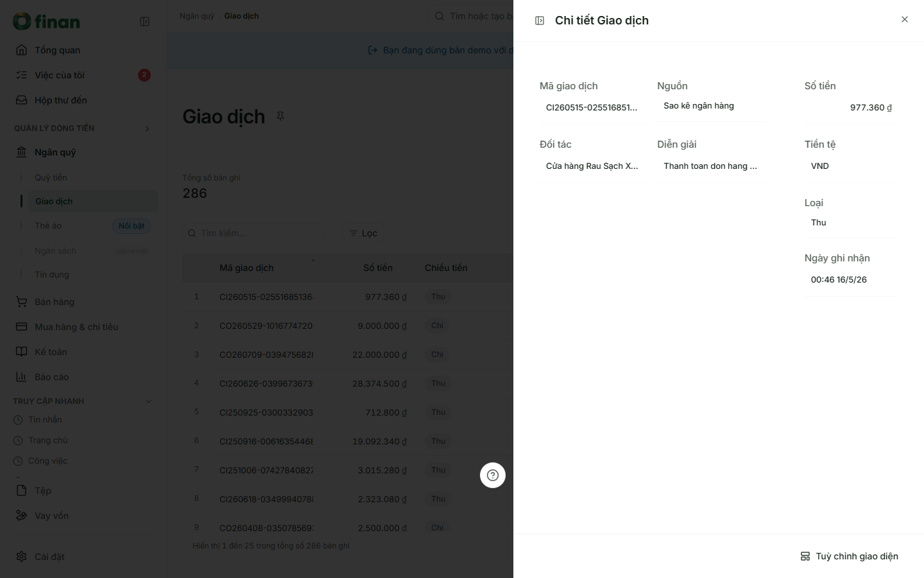Click the demo notice banner link
The width and height of the screenshot is (924, 578).
tap(440, 50)
